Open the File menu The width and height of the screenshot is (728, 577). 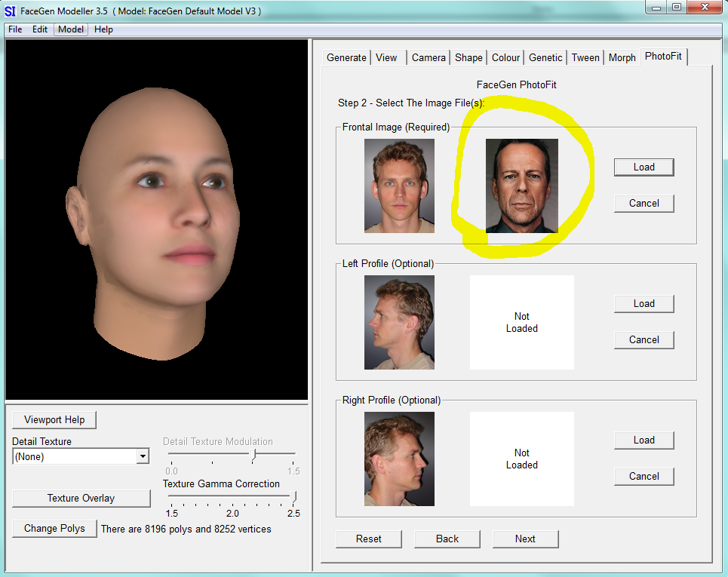pos(14,29)
